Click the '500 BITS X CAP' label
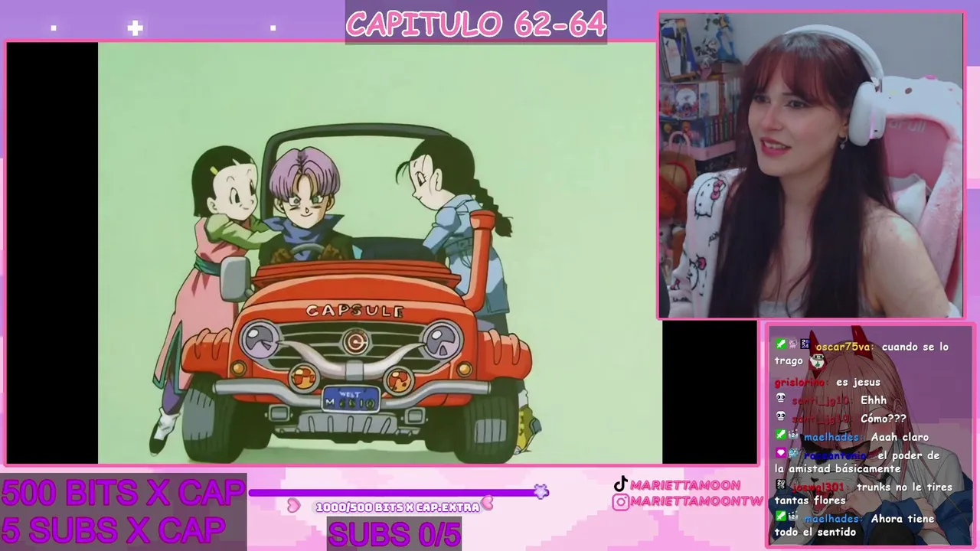980x551 pixels. coord(122,493)
